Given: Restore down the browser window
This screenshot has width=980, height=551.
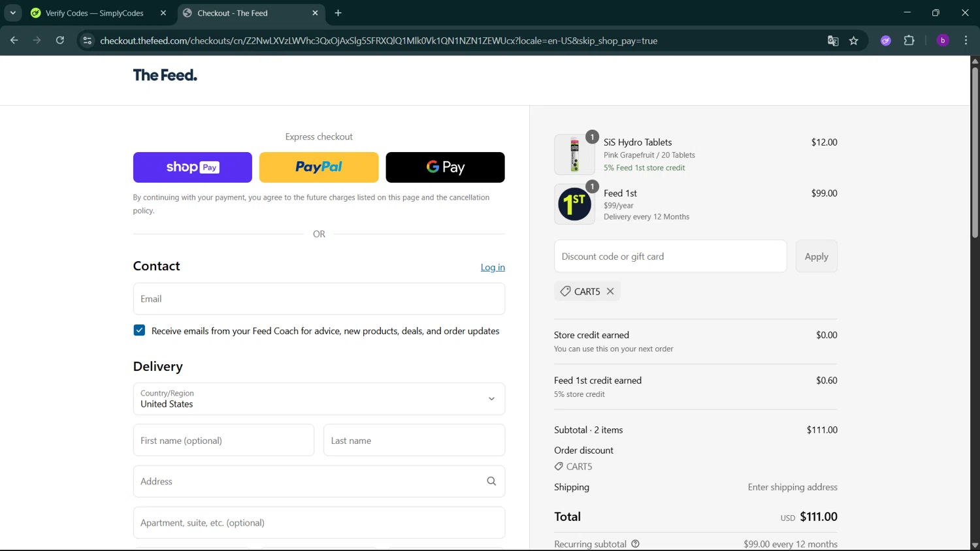Looking at the screenshot, I should point(936,13).
